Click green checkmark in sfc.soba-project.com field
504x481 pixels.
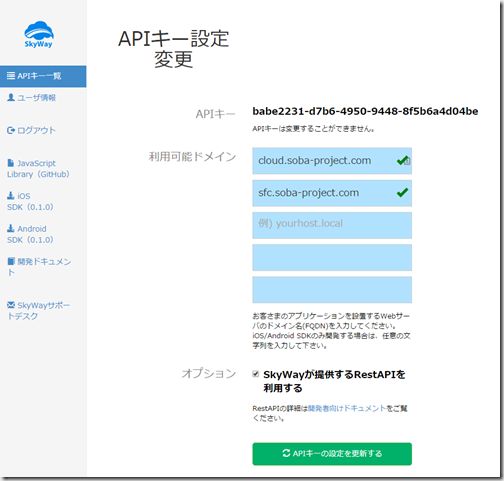[x=402, y=192]
